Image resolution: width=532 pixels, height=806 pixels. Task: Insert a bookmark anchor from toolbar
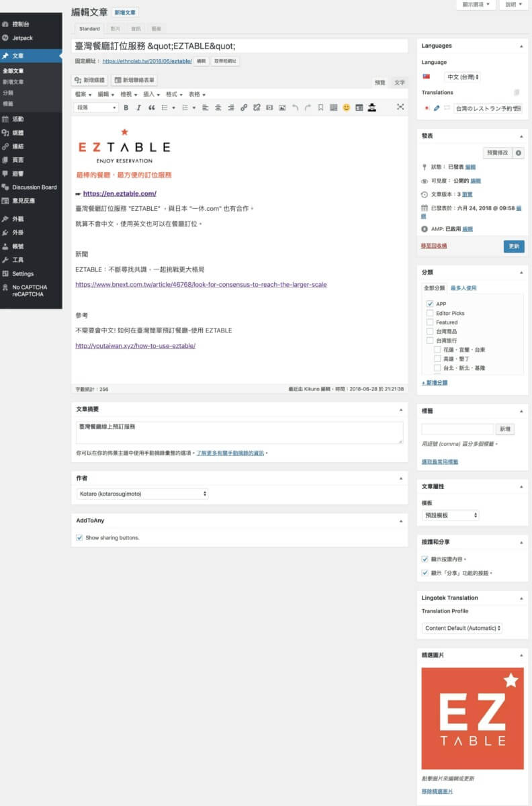click(320, 107)
